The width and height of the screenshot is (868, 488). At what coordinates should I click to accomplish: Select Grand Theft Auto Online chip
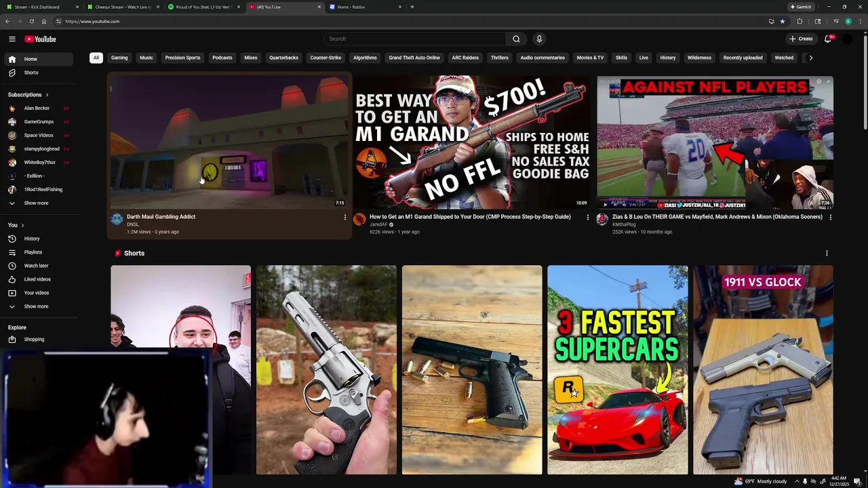[414, 58]
